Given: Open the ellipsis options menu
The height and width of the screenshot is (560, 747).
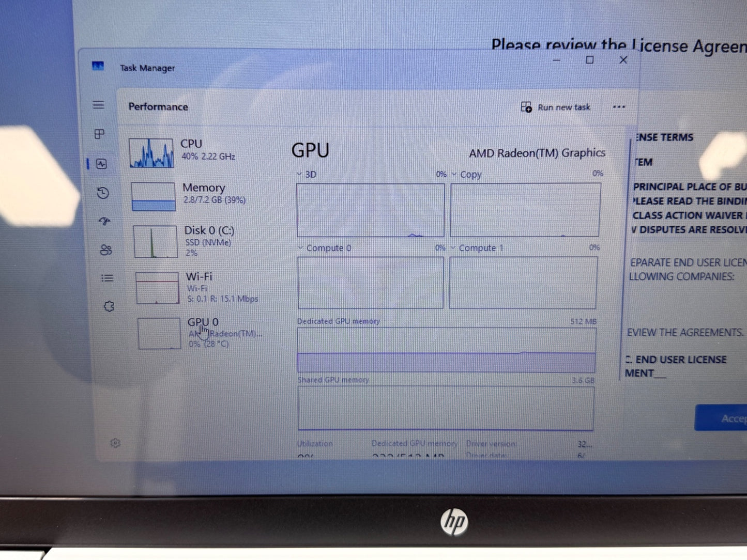Looking at the screenshot, I should (619, 106).
